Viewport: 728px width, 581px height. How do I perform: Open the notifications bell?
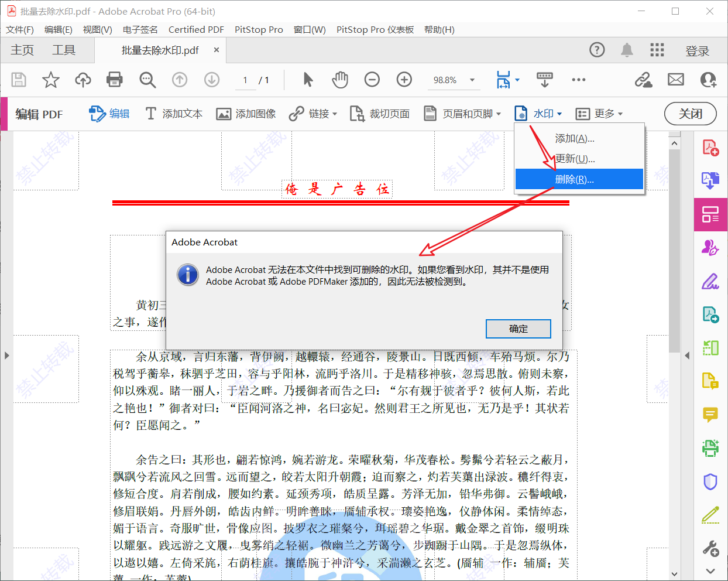pyautogui.click(x=627, y=50)
